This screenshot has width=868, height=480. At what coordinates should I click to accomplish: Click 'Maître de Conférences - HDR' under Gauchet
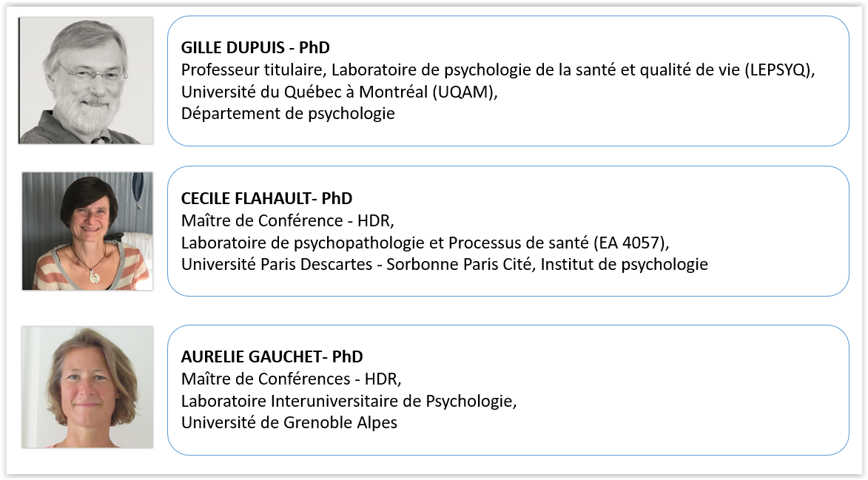click(x=291, y=379)
